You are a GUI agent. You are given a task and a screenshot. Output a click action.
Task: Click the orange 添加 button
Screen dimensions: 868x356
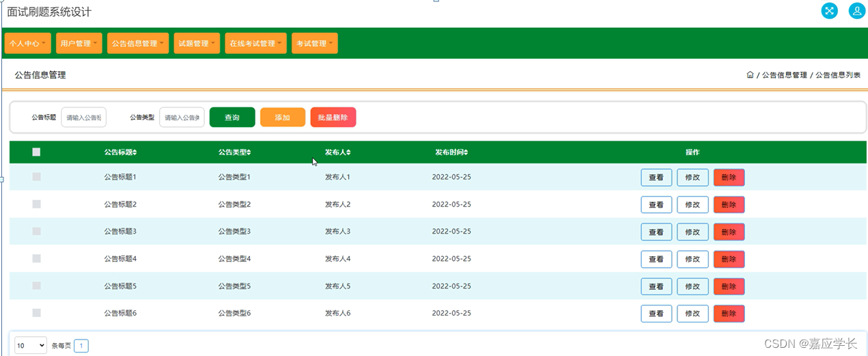(283, 118)
